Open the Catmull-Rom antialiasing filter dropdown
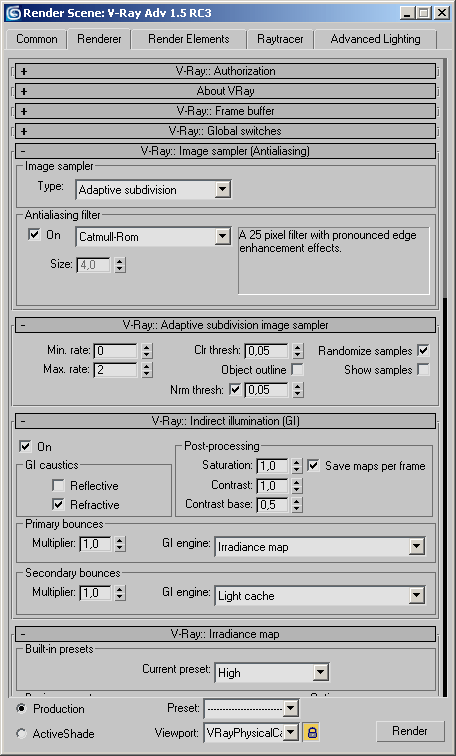The height and width of the screenshot is (756, 456). (153, 237)
